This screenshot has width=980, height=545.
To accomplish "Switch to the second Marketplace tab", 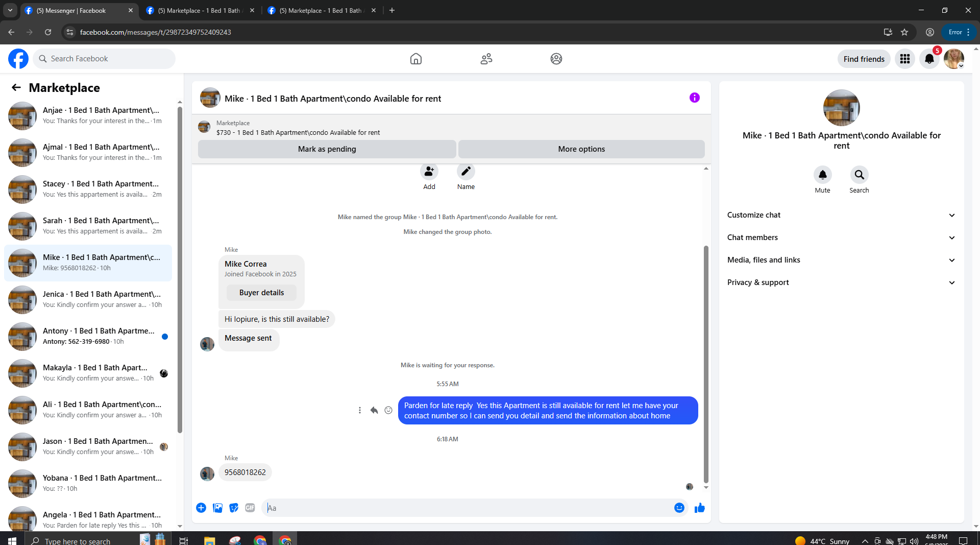I will pos(201,10).
